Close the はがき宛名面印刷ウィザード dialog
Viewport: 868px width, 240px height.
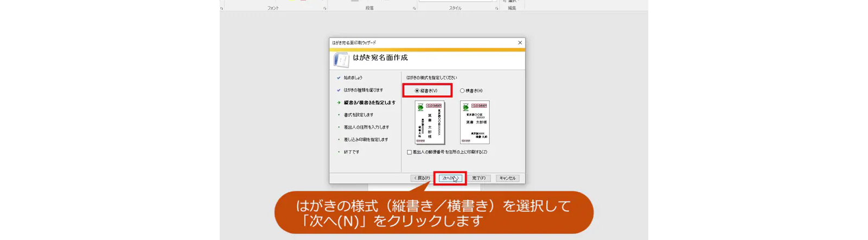(520, 43)
